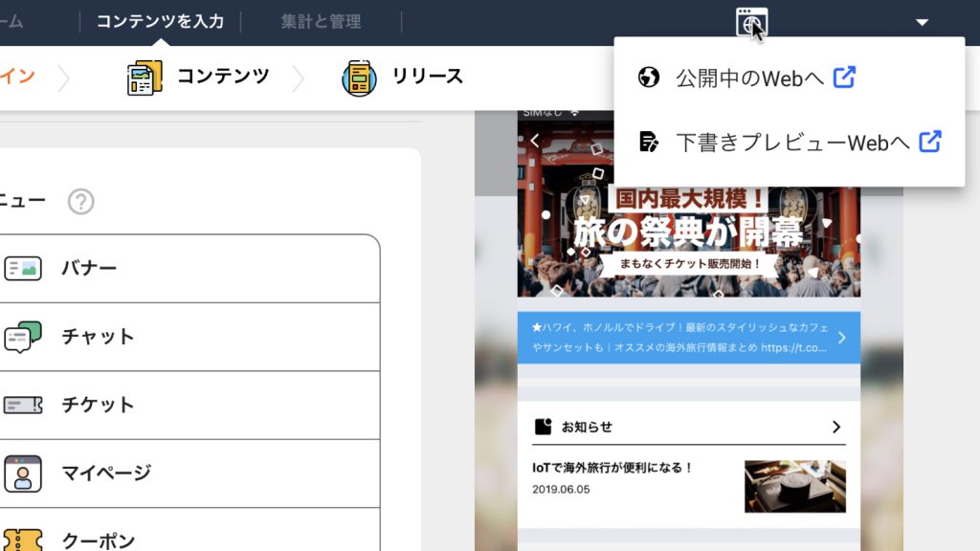
Task: Click external link icon after 下書きプレビューWebへ
Action: pyautogui.click(x=930, y=142)
